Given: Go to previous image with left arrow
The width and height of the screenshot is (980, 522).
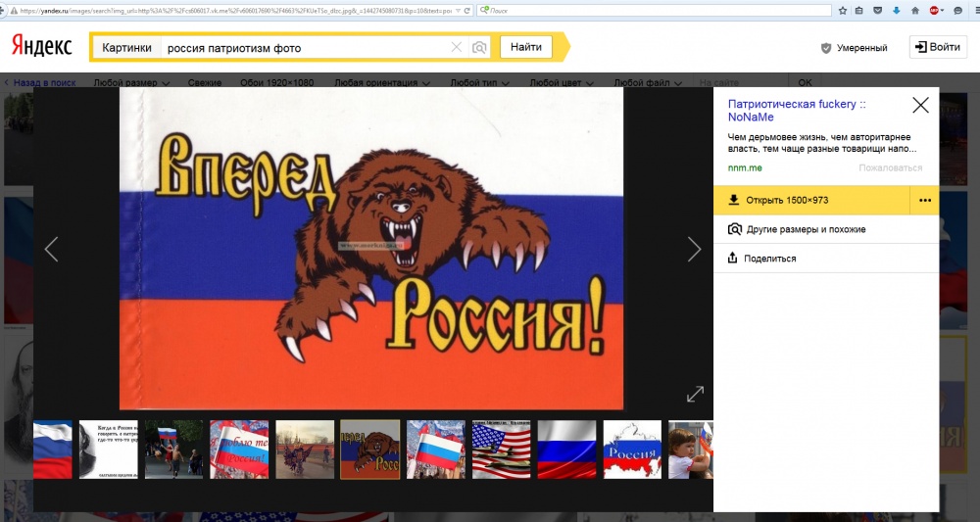Looking at the screenshot, I should 51,249.
